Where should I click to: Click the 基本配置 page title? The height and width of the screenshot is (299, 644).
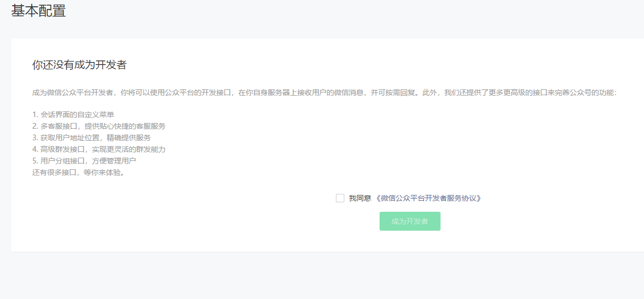click(x=39, y=11)
